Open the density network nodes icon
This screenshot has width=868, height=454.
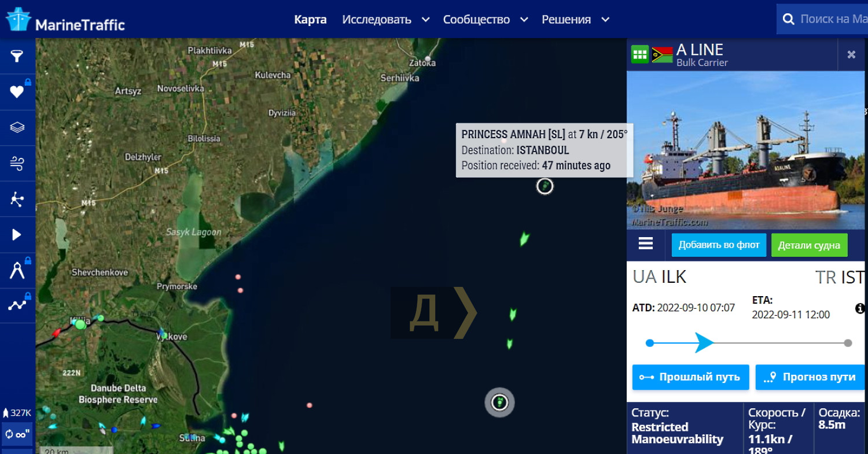(17, 199)
